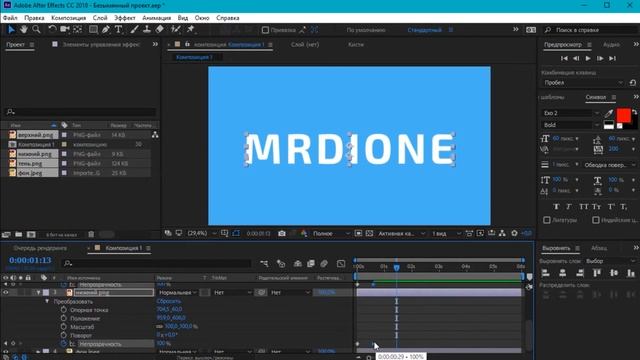This screenshot has width=640, height=360.
Task: Open the Bold font style dropdown
Action: pos(571,125)
